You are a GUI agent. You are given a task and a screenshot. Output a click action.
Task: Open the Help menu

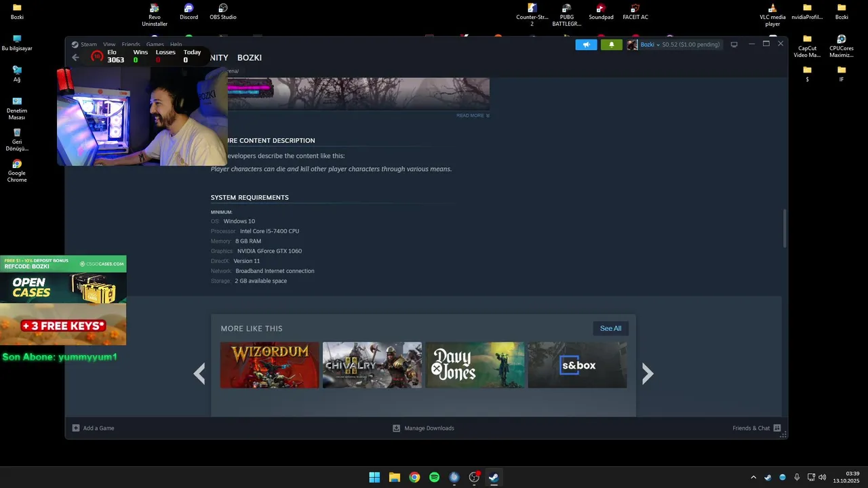pyautogui.click(x=176, y=45)
